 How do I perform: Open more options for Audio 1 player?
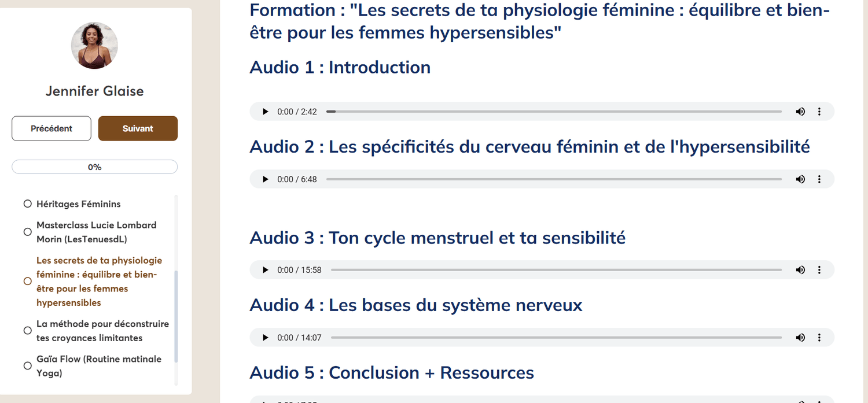tap(819, 112)
